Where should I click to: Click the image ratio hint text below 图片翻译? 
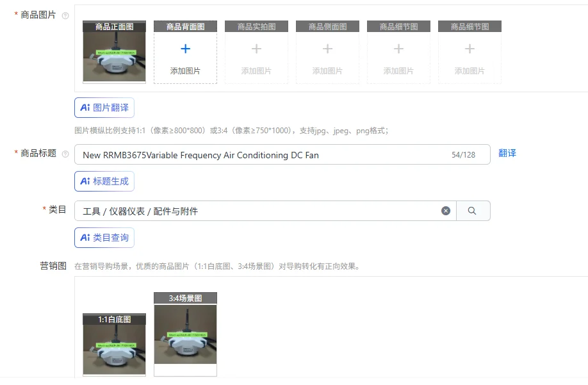click(x=231, y=131)
